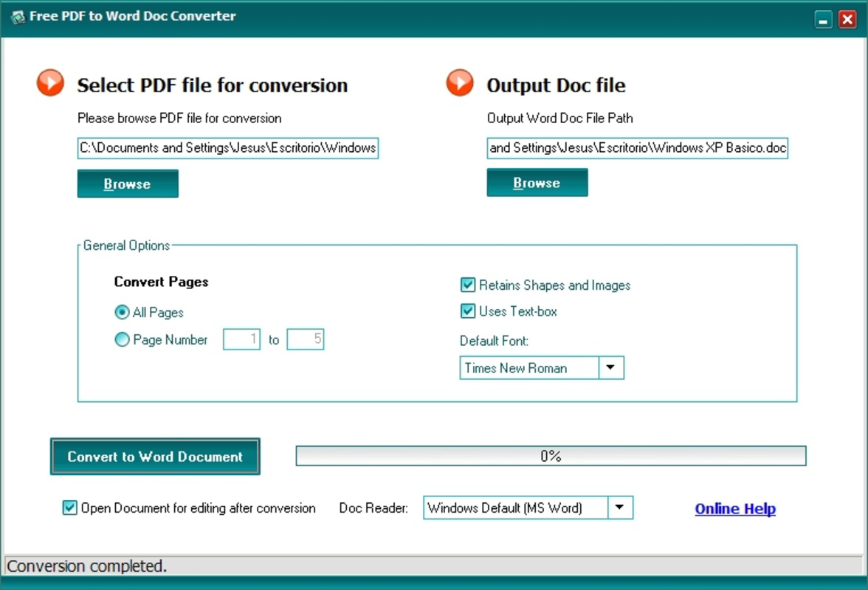
Task: Click the Windows Default (MS Word) value
Action: pyautogui.click(x=504, y=508)
